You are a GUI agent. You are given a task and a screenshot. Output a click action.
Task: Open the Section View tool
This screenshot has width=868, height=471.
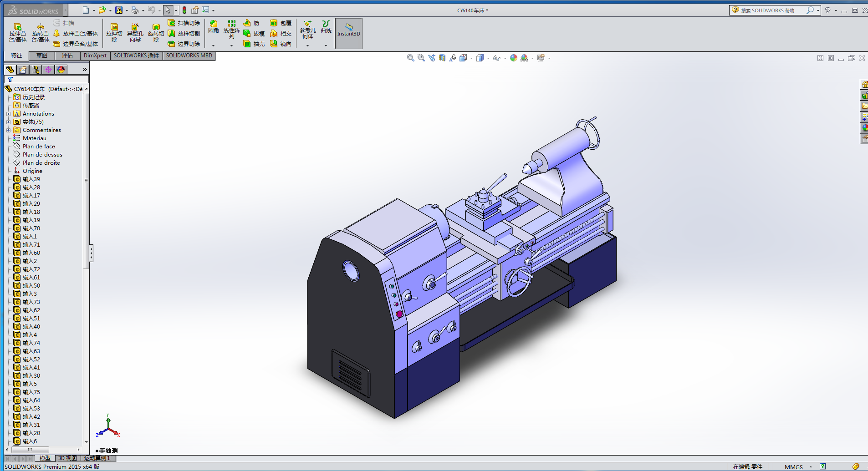442,58
